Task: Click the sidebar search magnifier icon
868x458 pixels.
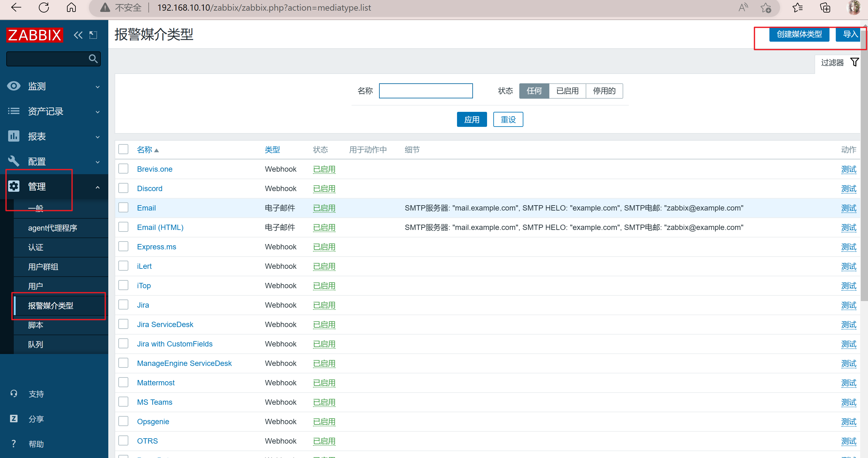Action: pyautogui.click(x=93, y=59)
